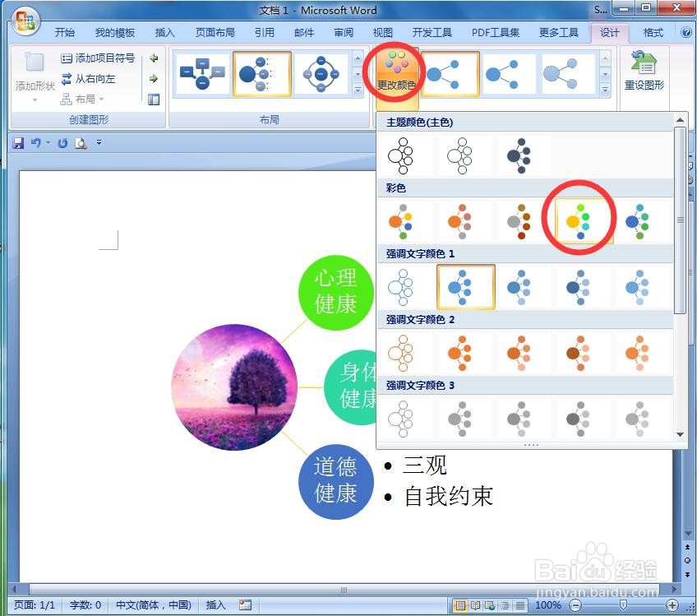Choose the outline swatch under 强调文字颜色 1
Screen dimensions: 697x616
401,287
